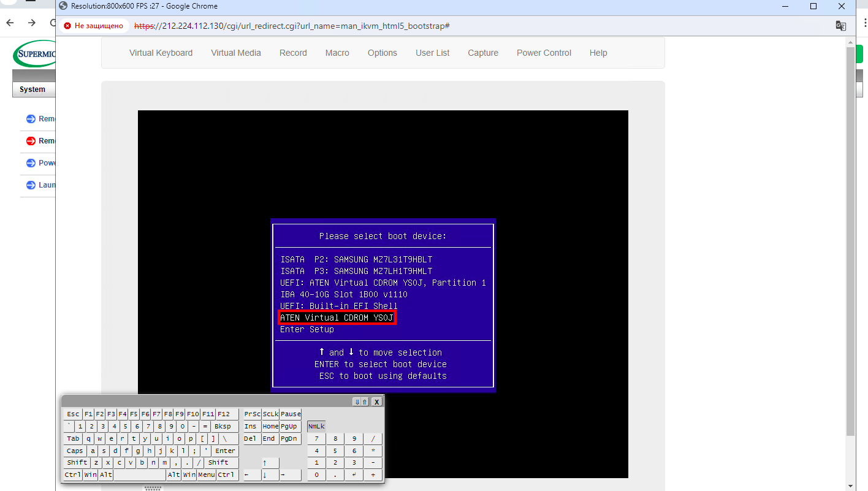Close the virtual keyboard with X button
The image size is (868, 491).
coord(376,402)
